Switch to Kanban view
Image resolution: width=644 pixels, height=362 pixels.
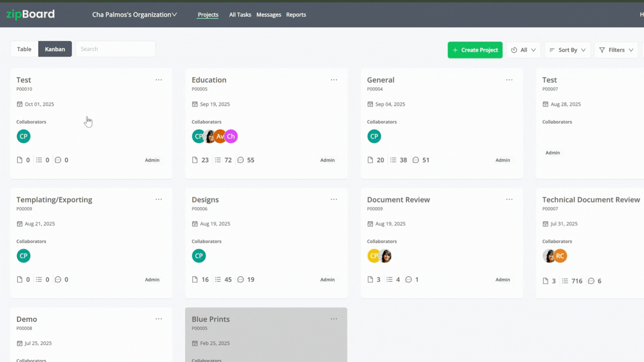coord(55,49)
